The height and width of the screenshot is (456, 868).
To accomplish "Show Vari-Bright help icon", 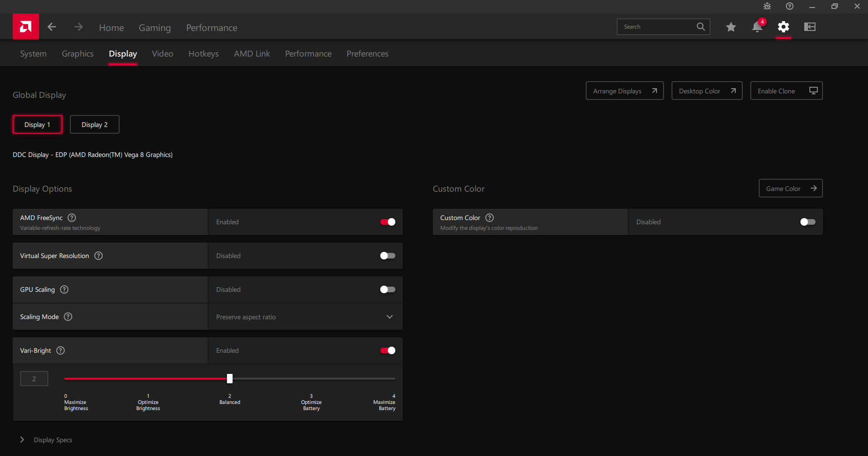I will click(60, 350).
